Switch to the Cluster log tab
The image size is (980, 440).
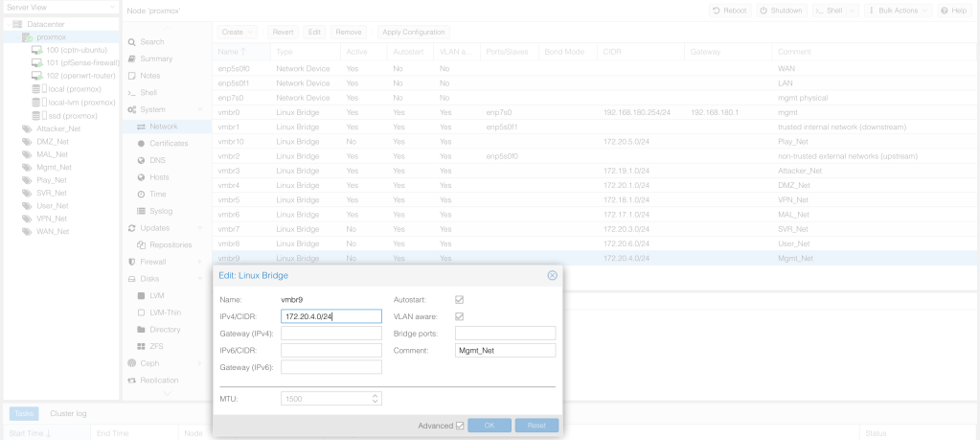pos(68,413)
